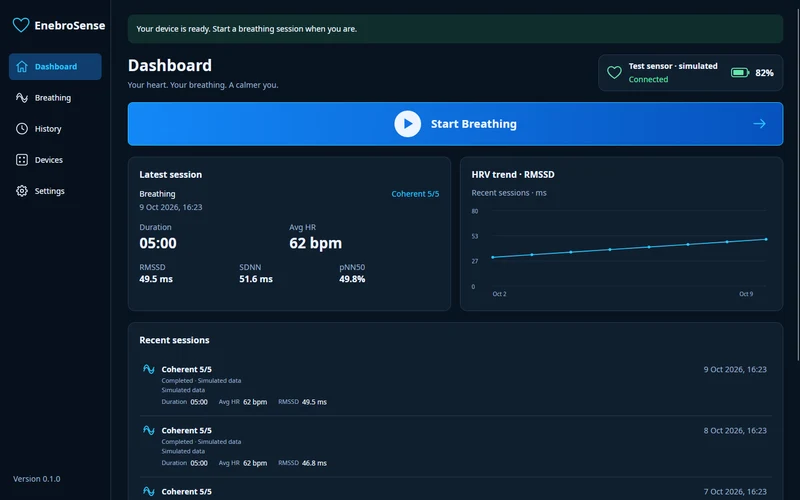Click the Devices icon in sidebar
Viewport: 800px width, 500px height.
[21, 160]
